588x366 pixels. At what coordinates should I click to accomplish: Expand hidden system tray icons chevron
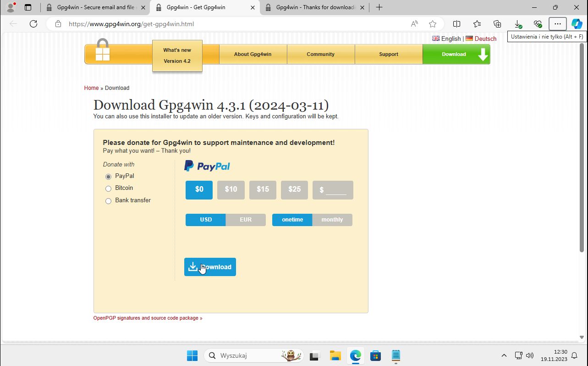pyautogui.click(x=504, y=355)
